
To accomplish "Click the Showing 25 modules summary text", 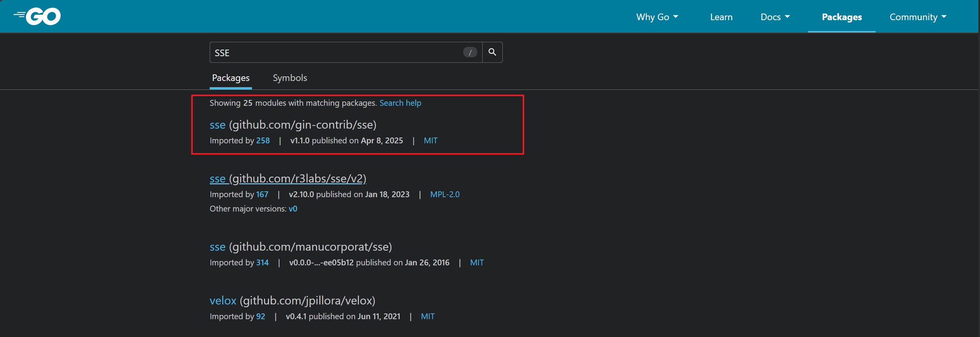I will tap(293, 103).
